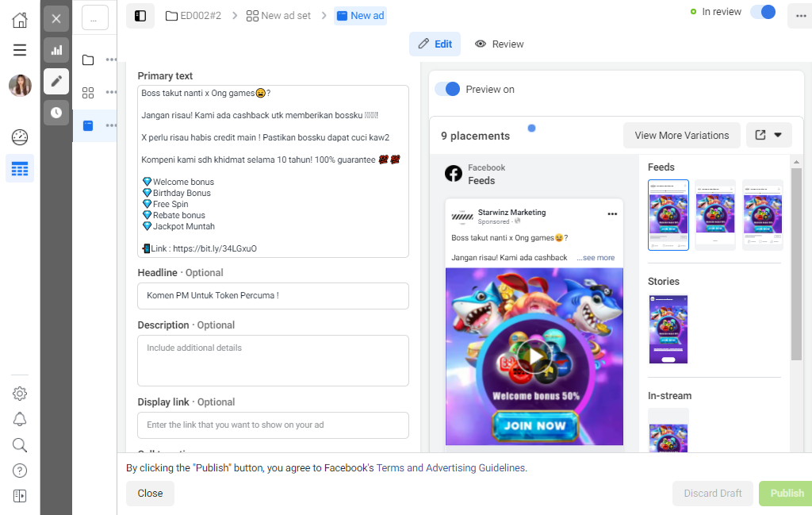The height and width of the screenshot is (515, 812).
Task: Open the search magnifier icon
Action: click(20, 445)
